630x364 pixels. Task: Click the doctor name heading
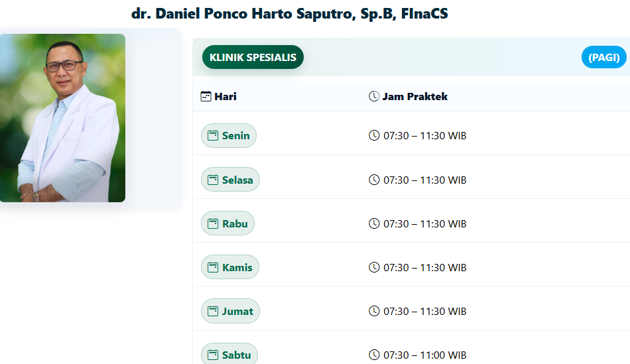tap(290, 14)
